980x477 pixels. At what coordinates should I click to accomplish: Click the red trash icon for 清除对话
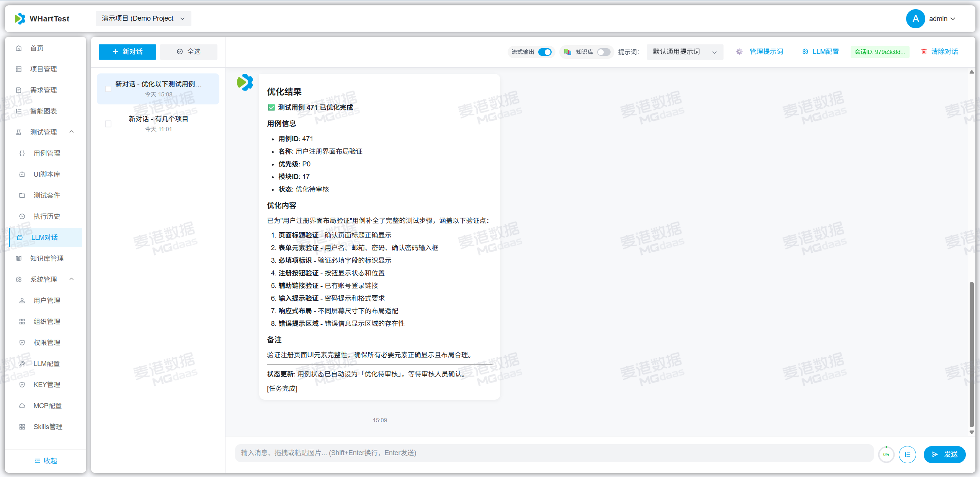coord(924,52)
